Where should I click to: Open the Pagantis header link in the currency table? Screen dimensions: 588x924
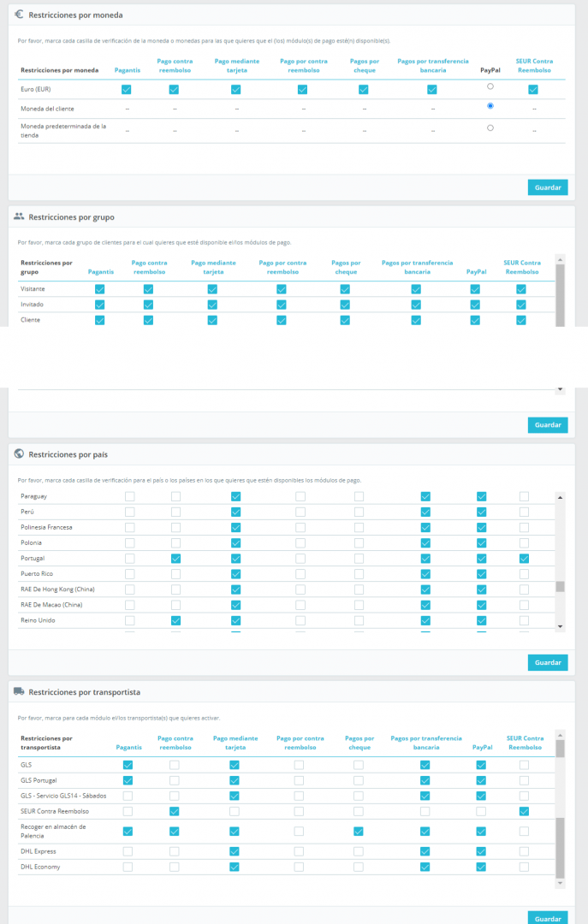[128, 70]
